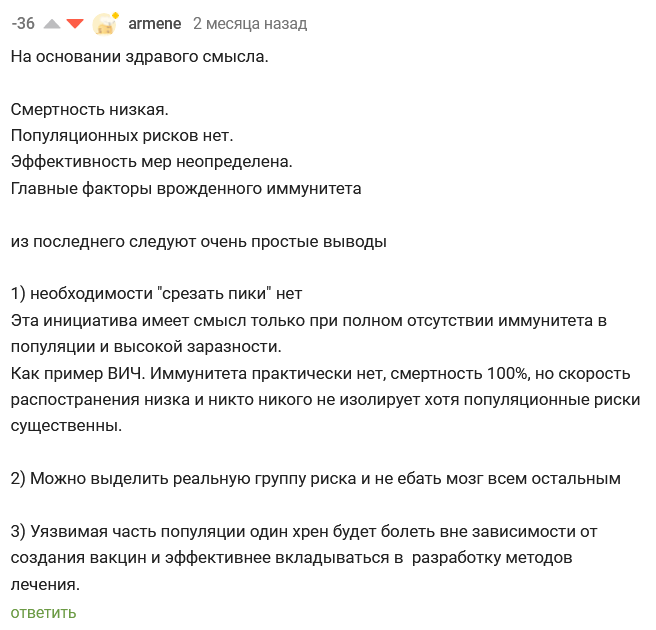Click the word "лечения." in last line
656x630 pixels.
pos(44,584)
